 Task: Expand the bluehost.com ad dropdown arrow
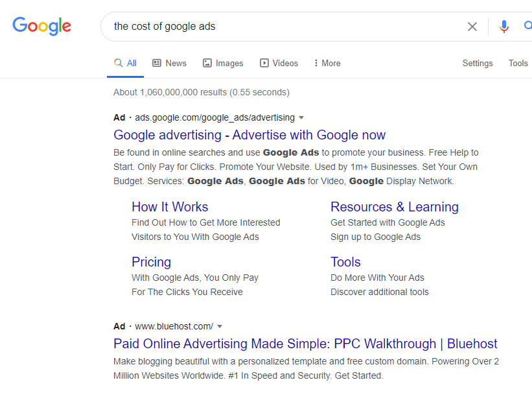pyautogui.click(x=220, y=327)
